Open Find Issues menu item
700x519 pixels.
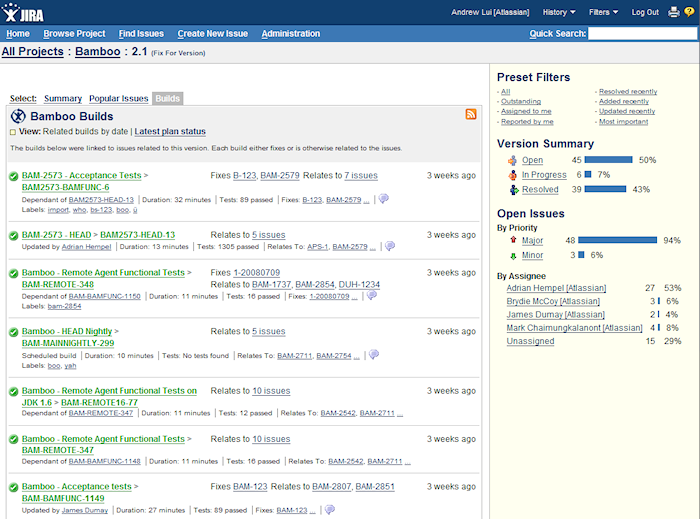(141, 33)
